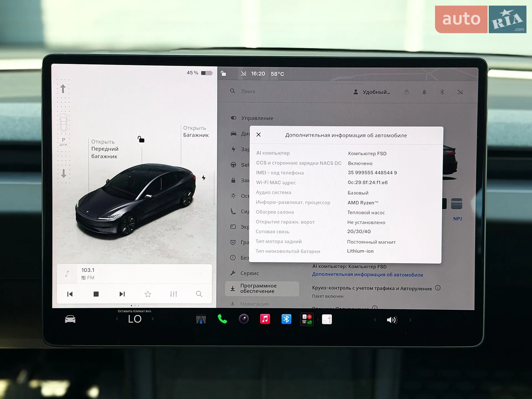532x399 pixels.
Task: Open the charging menu with bolt icon
Action: point(233,149)
